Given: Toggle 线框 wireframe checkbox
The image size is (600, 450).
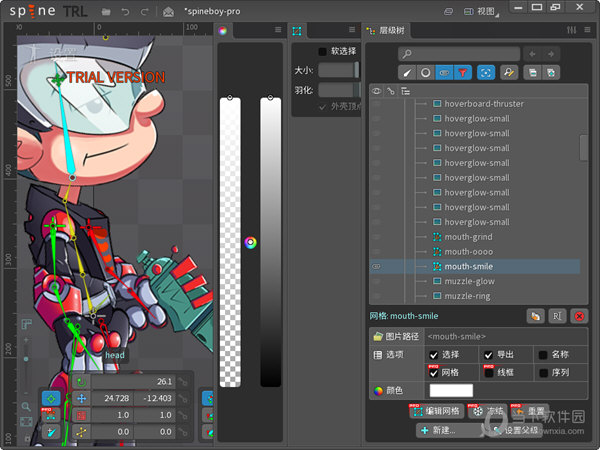Looking at the screenshot, I should pos(489,373).
